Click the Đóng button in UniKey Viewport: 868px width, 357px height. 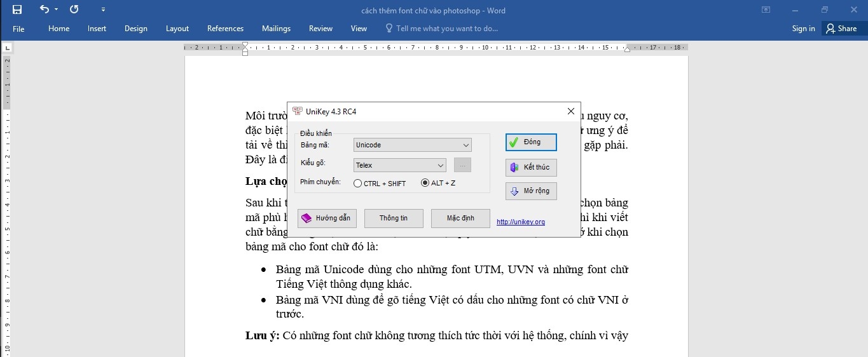531,142
